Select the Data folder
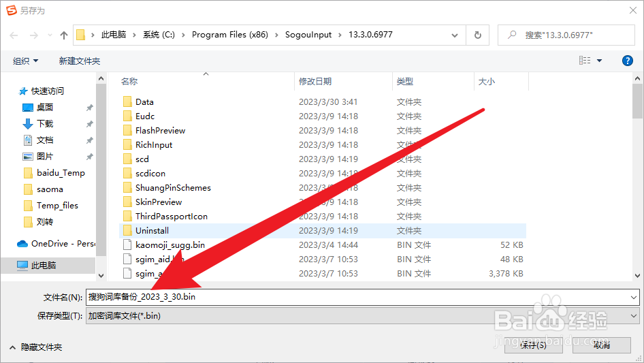644x363 pixels. pos(144,102)
